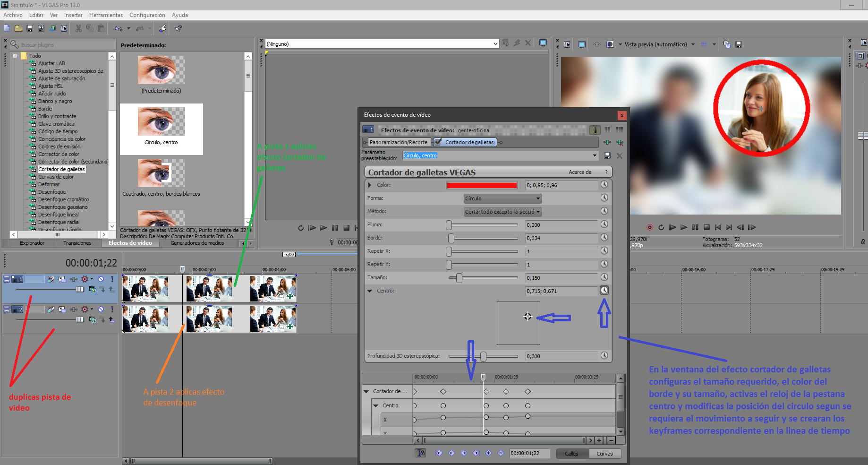
Task: Select Desenfoque gausiano in plugin list
Action: (63, 207)
